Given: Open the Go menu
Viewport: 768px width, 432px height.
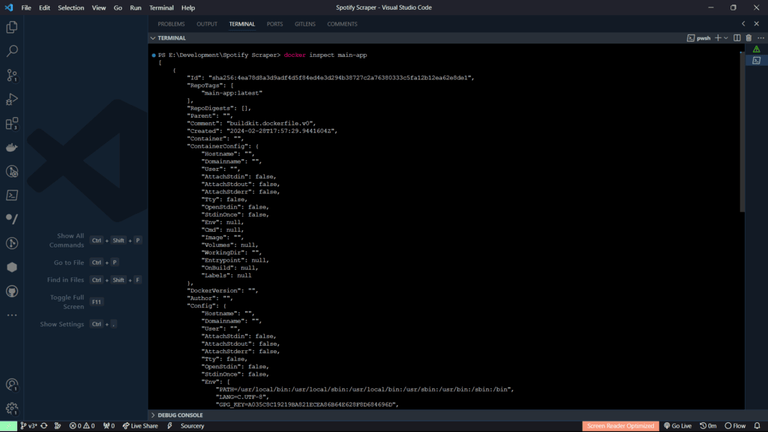Looking at the screenshot, I should pos(118,8).
